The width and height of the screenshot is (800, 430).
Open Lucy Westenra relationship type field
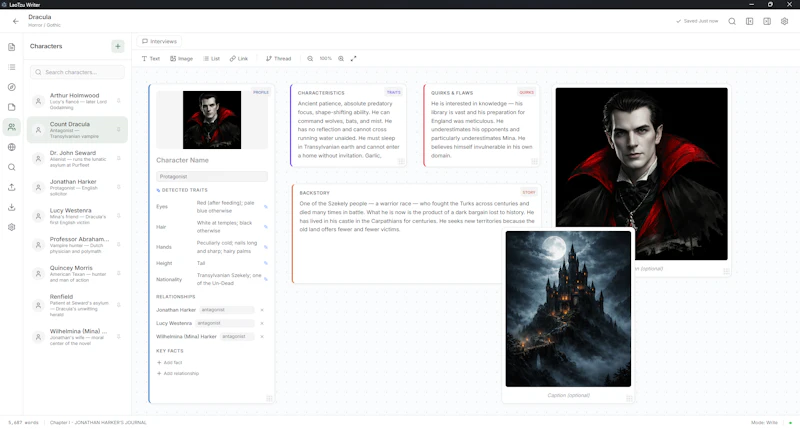[224, 323]
